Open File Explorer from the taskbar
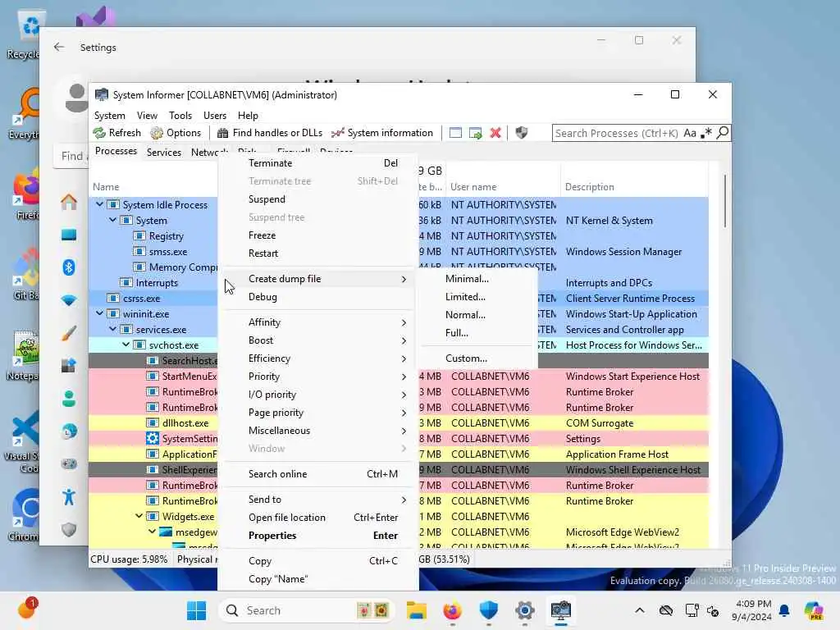The width and height of the screenshot is (840, 630). (x=416, y=610)
